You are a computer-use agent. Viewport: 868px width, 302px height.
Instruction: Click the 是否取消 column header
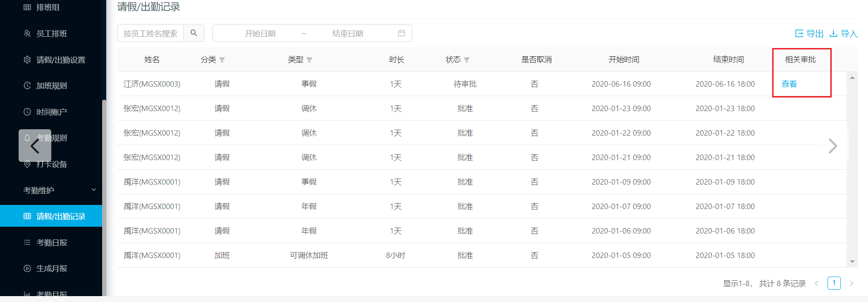(x=536, y=59)
